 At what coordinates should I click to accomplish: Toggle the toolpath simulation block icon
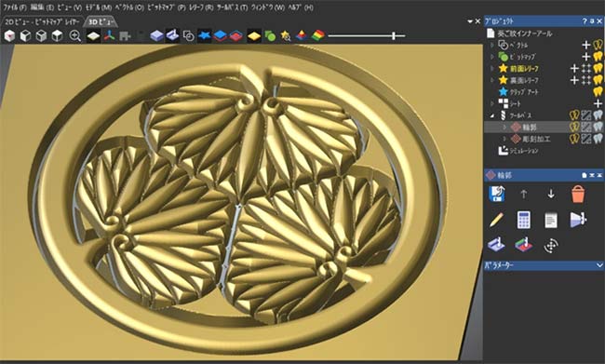(x=172, y=35)
